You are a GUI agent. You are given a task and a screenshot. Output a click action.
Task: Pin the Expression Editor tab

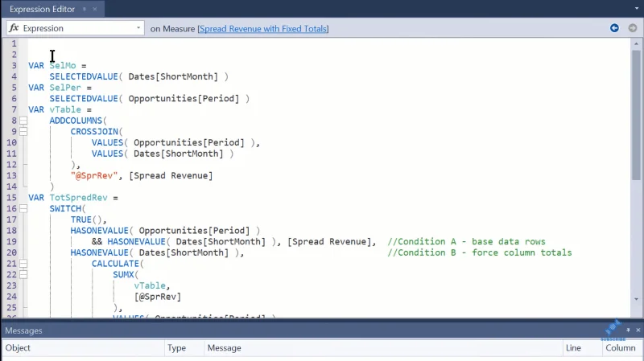pos(85,9)
